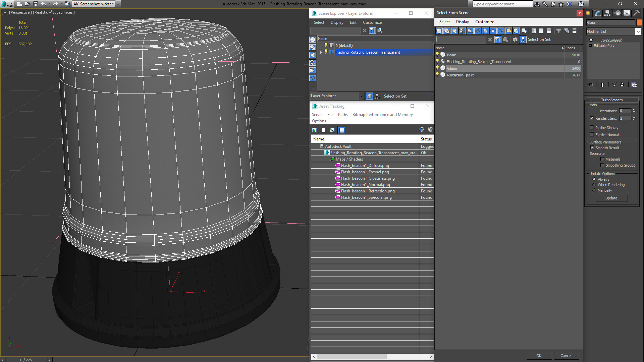Toggle Show End Result icon in modifier stack
644x362 pixels.
(602, 85)
